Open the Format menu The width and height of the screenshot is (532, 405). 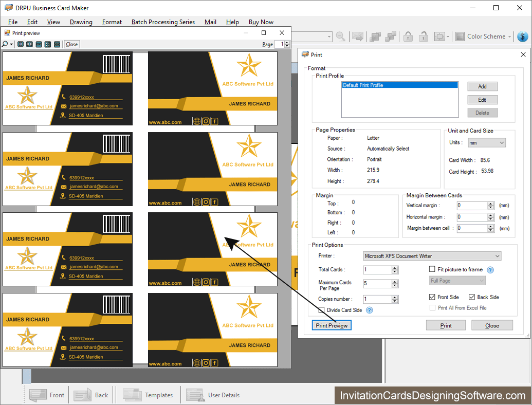point(112,22)
